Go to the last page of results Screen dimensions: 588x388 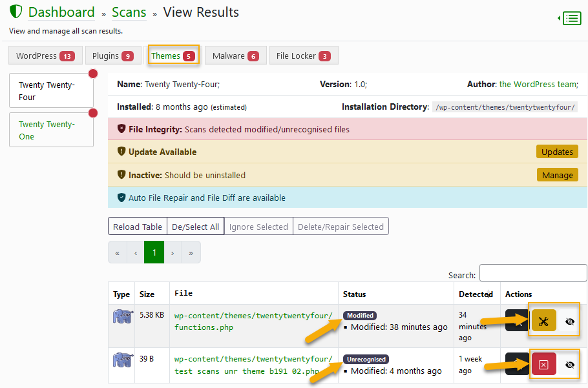point(191,252)
